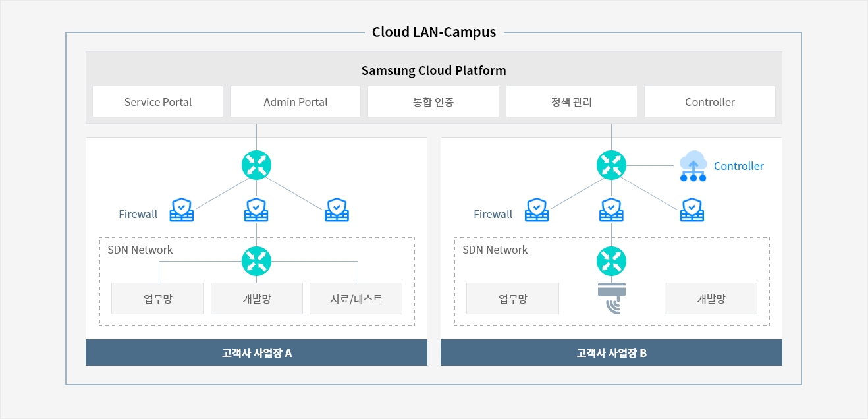Select the middle firewall icon in 사업장 A
Image resolution: width=868 pixels, height=419 pixels.
point(256,209)
